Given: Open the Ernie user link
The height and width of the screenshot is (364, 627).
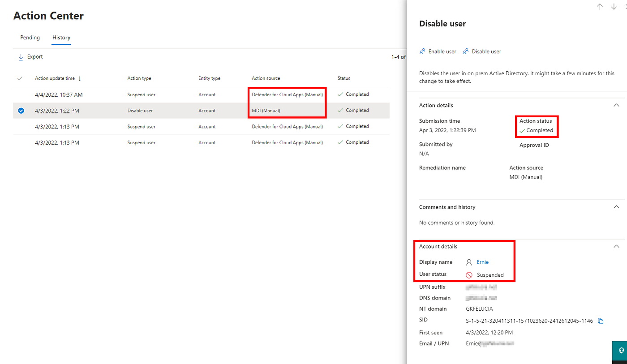Looking at the screenshot, I should (x=483, y=262).
